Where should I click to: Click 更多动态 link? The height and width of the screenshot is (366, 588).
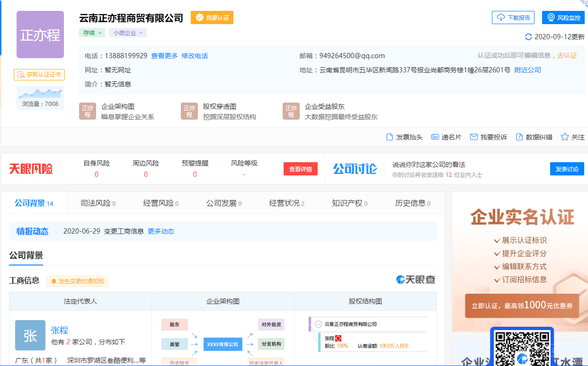pyautogui.click(x=161, y=231)
